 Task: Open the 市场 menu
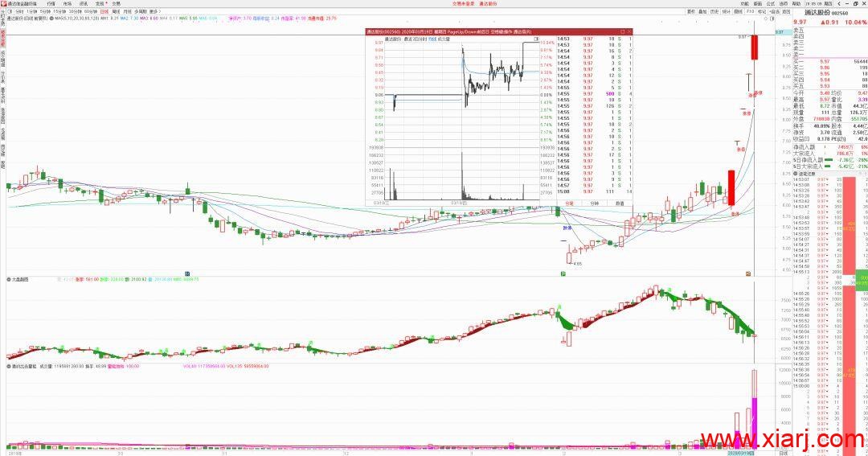tap(67, 3)
